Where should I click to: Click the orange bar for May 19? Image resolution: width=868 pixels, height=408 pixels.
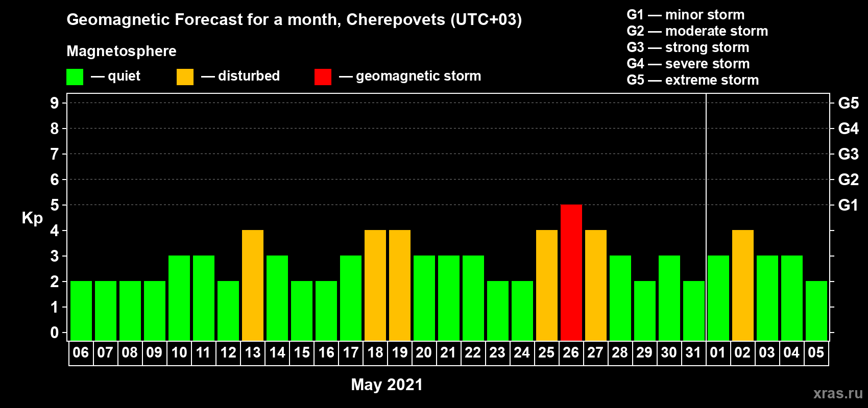pyautogui.click(x=400, y=286)
